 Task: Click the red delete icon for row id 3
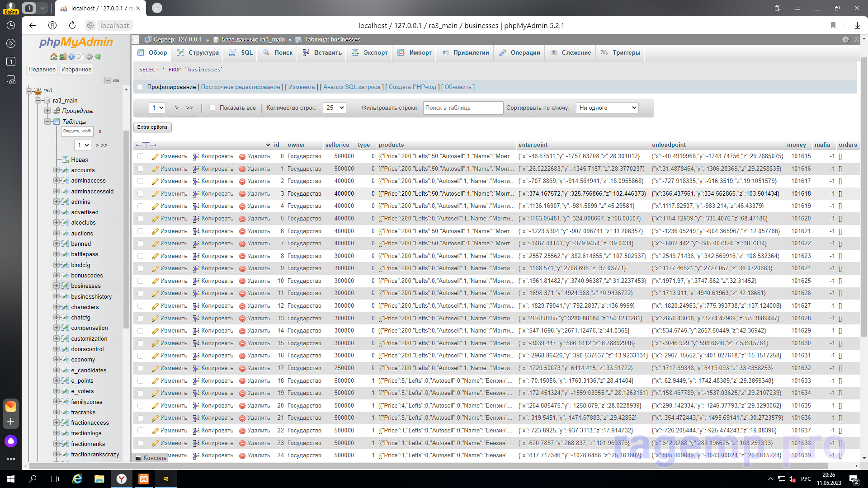tap(242, 194)
